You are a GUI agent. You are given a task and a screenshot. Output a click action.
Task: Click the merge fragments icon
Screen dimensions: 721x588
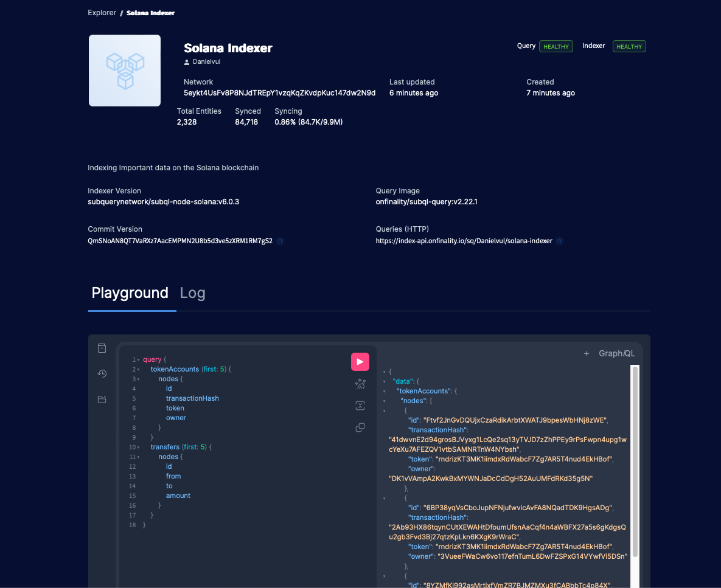click(360, 405)
